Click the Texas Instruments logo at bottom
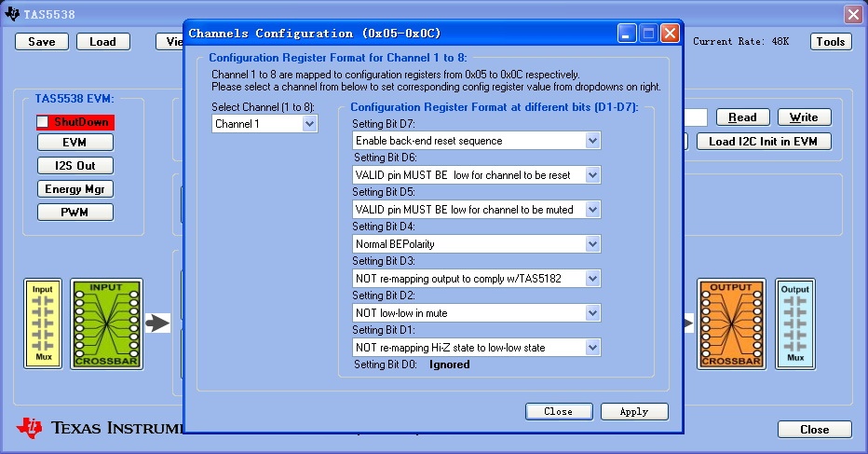Viewport: 868px width, 454px height. click(x=100, y=427)
